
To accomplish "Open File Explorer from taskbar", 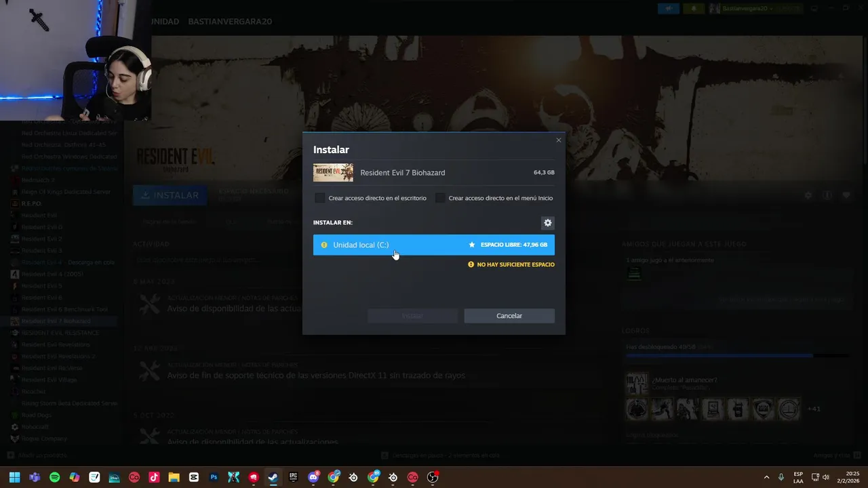I will [x=174, y=477].
